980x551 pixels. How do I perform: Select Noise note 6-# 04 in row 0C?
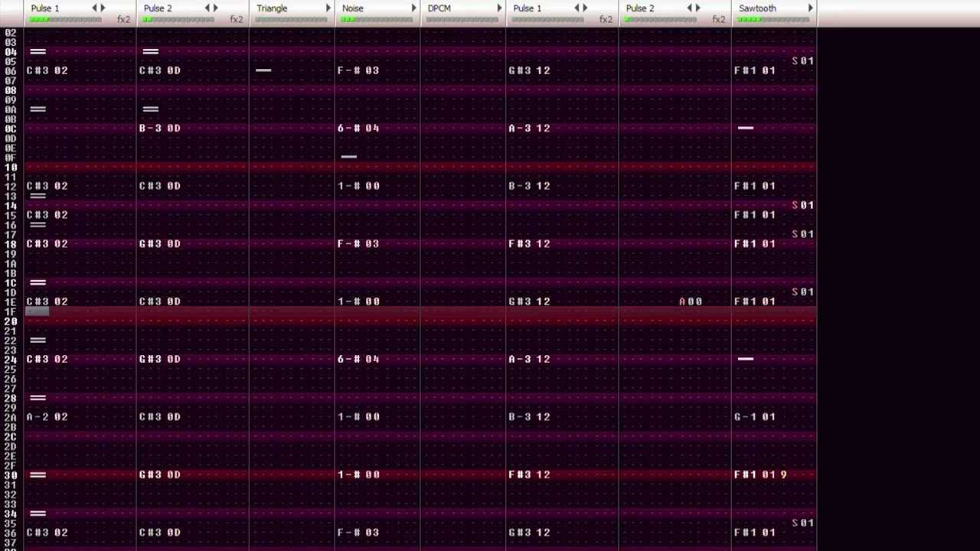358,129
